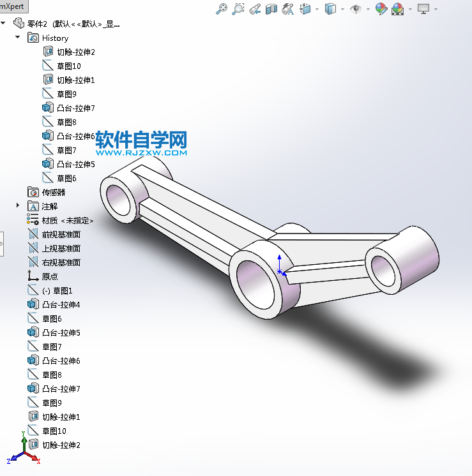Click the 原点 origin icon in tree
The width and height of the screenshot is (472, 476).
[33, 276]
